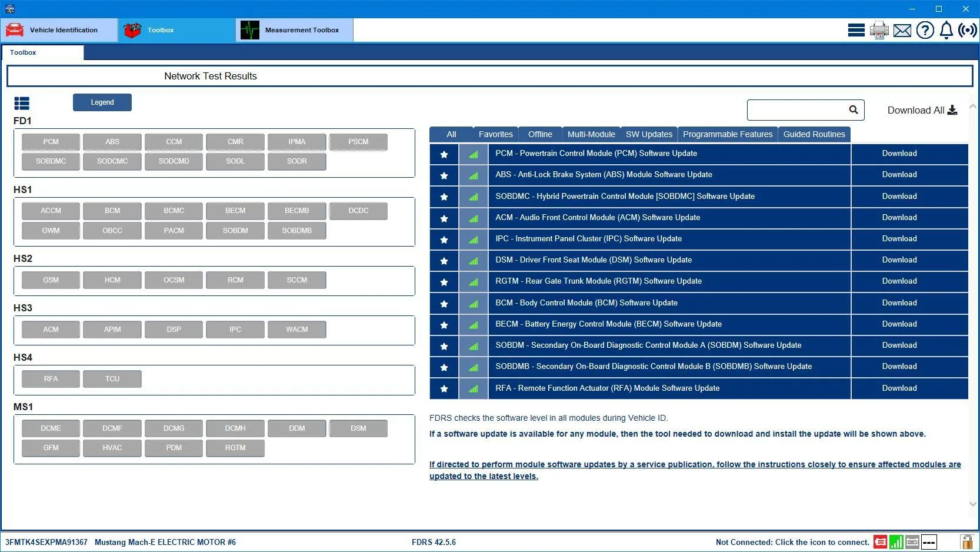Open the Vehicle Identification tab

(x=59, y=30)
